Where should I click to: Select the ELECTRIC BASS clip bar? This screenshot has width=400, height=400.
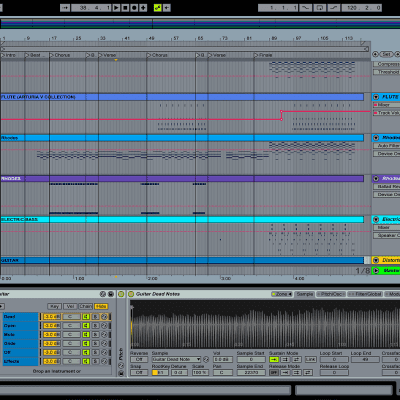[x=182, y=219]
